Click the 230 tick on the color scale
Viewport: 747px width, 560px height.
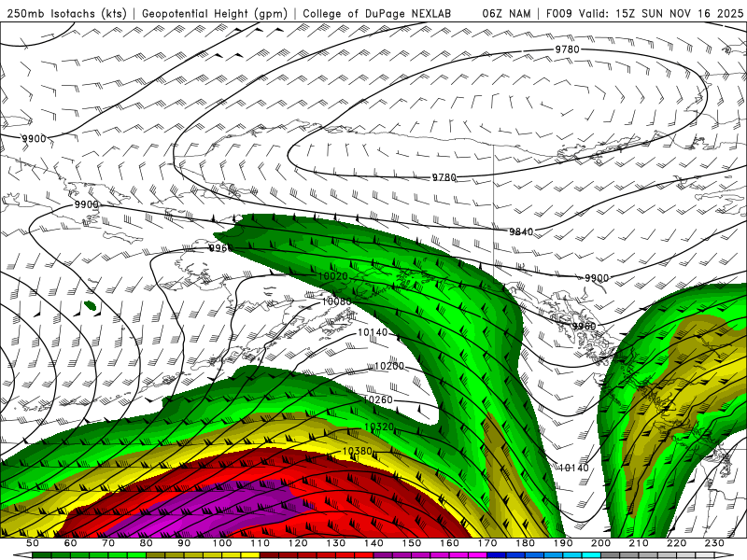[x=714, y=543]
